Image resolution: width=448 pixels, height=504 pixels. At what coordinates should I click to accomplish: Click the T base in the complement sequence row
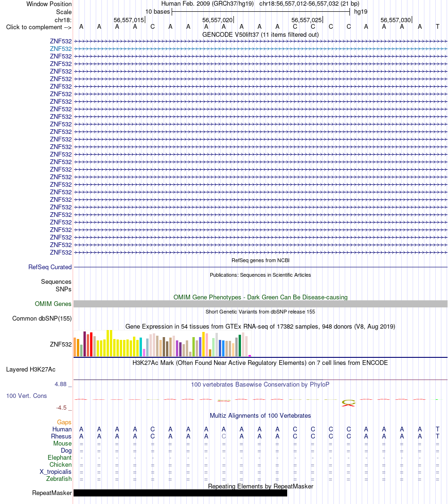pos(437,27)
